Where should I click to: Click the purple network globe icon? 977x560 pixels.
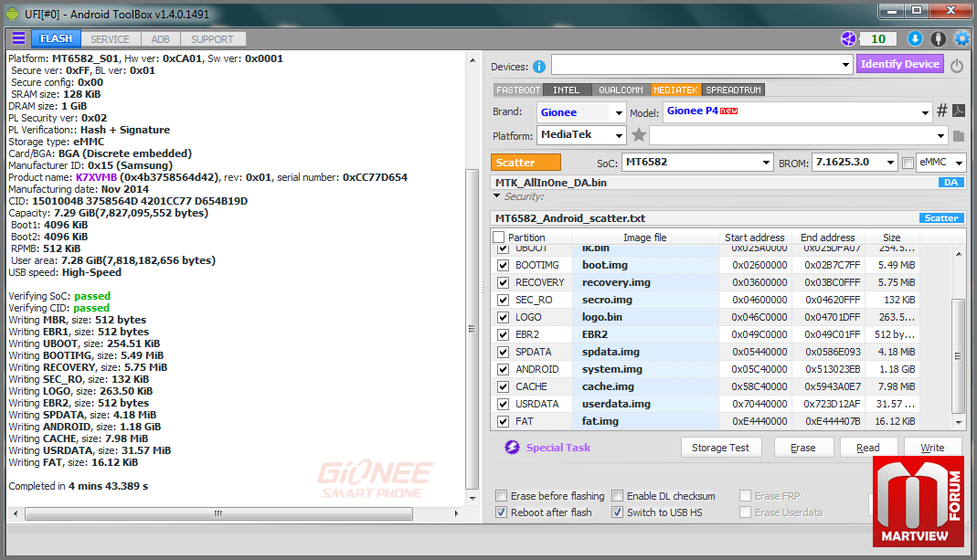pyautogui.click(x=848, y=38)
